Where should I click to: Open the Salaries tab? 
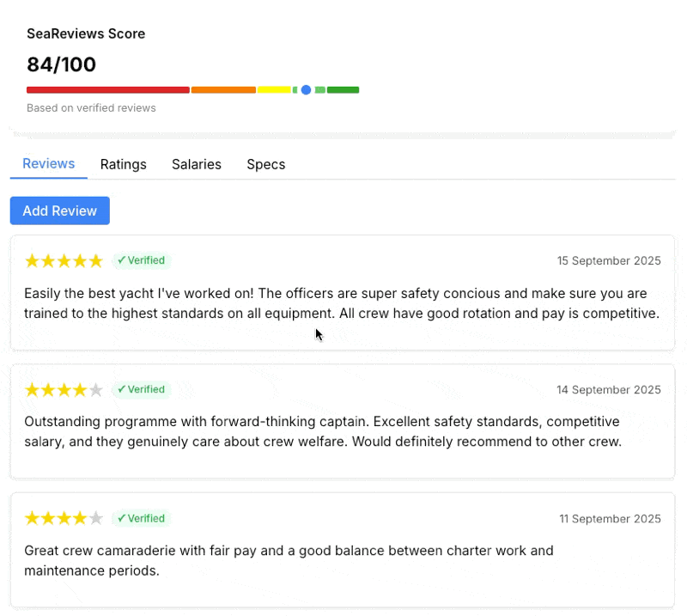tap(197, 164)
